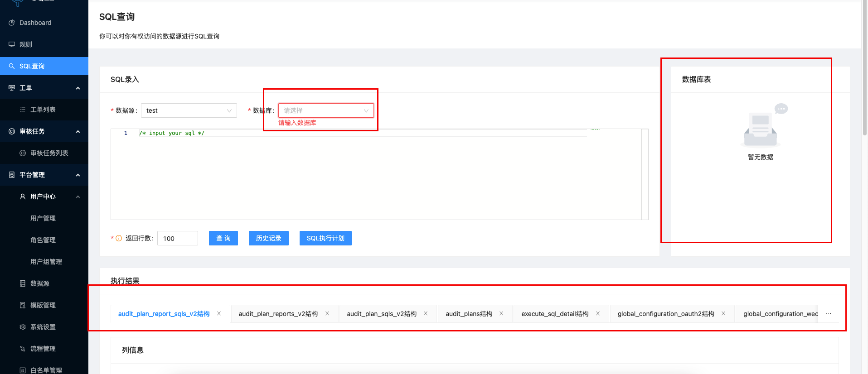
Task: Click the editor vertical scrollbar track
Action: click(x=645, y=174)
